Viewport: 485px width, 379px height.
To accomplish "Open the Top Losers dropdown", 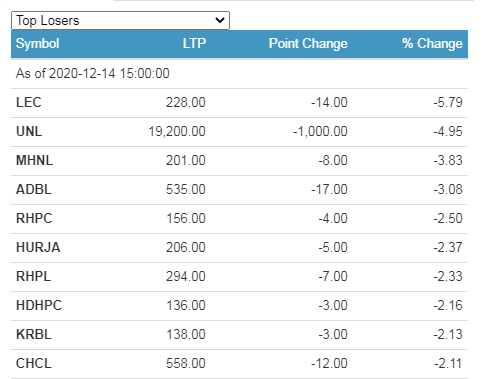I will pos(120,21).
